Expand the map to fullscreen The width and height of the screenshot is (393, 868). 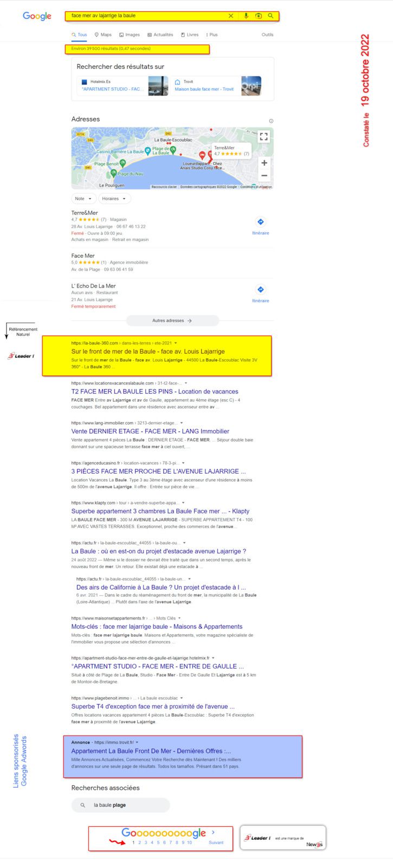coord(263,137)
